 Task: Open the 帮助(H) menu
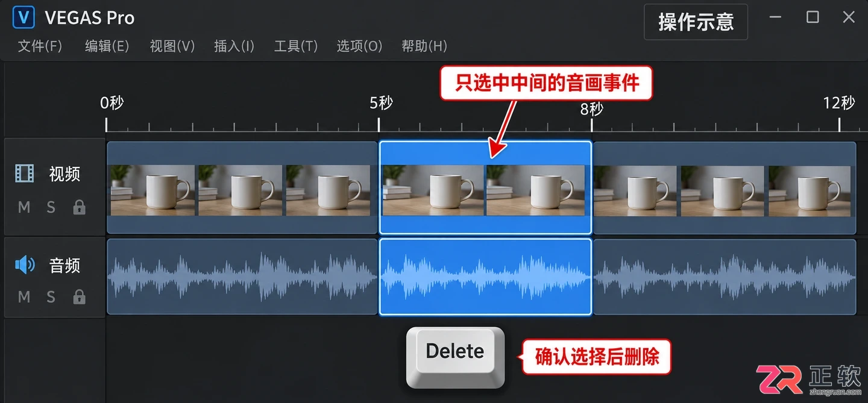pyautogui.click(x=424, y=46)
